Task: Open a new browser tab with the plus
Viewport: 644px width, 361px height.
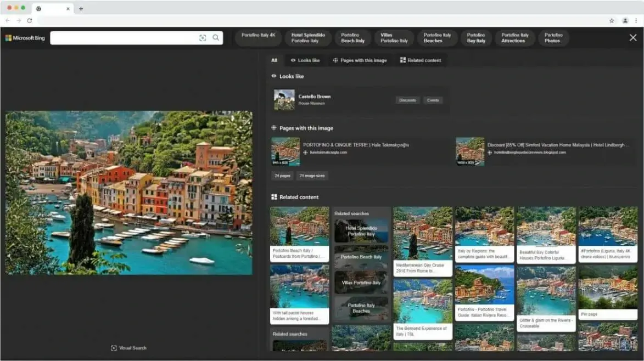Action: point(81,9)
